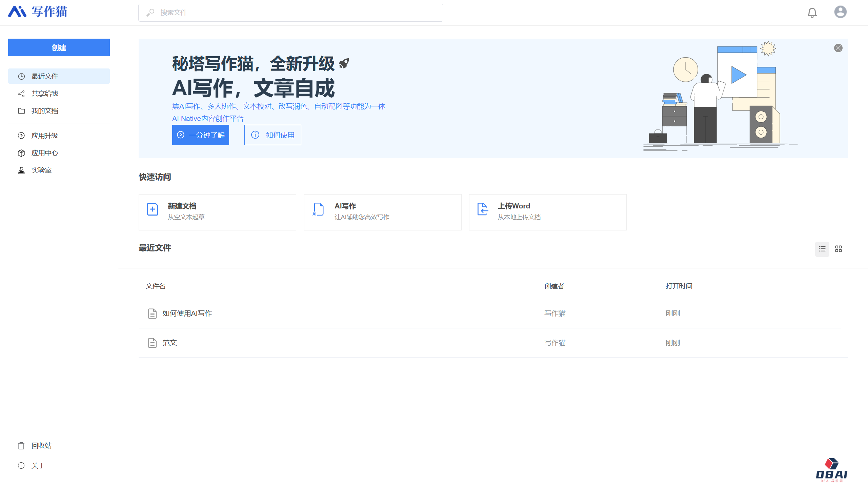Click the 创建者 column header
Viewport: 868px width, 486px height.
[554, 286]
